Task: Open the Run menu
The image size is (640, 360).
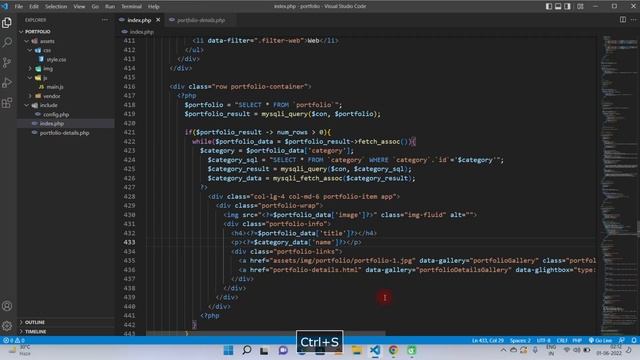Action: pos(110,6)
